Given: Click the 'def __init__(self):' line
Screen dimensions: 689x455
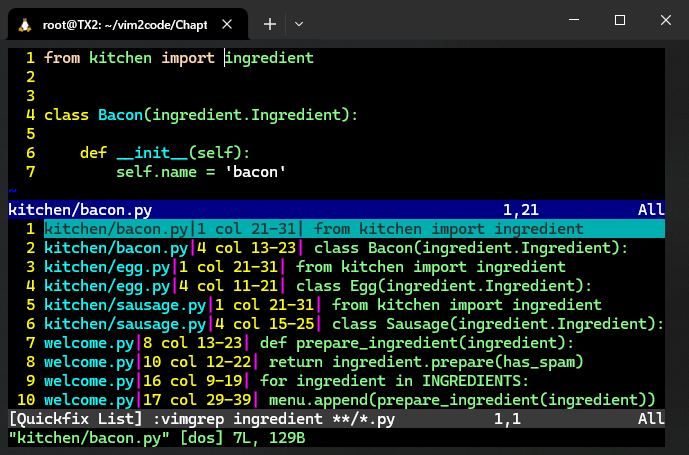Looking at the screenshot, I should click(x=165, y=153).
